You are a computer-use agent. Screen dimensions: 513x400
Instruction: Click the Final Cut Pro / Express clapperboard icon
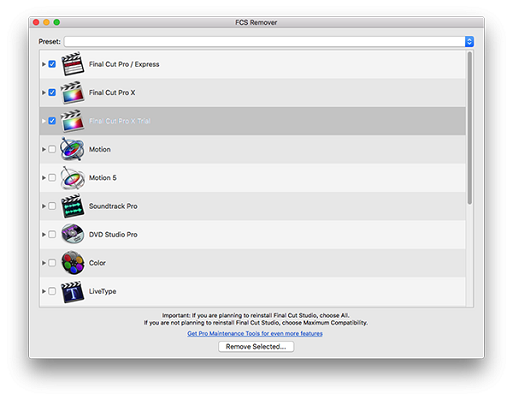[x=72, y=64]
